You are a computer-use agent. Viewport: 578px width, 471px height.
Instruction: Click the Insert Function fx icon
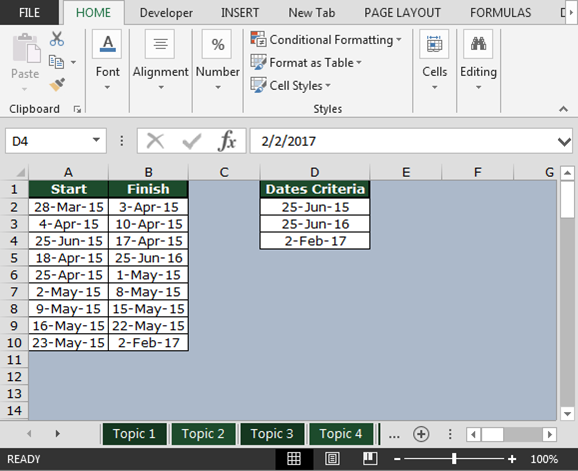pos(227,140)
